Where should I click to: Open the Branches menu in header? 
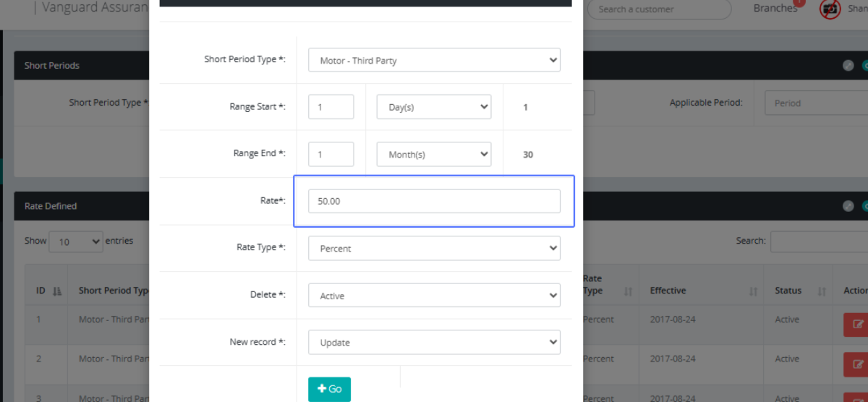(775, 9)
